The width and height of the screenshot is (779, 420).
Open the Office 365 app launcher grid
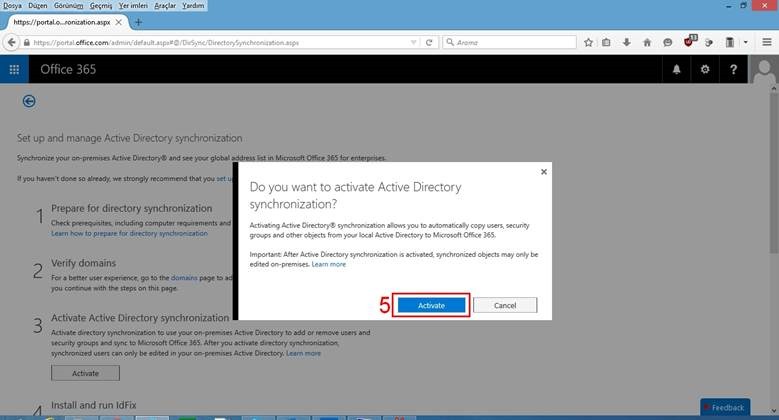click(14, 69)
